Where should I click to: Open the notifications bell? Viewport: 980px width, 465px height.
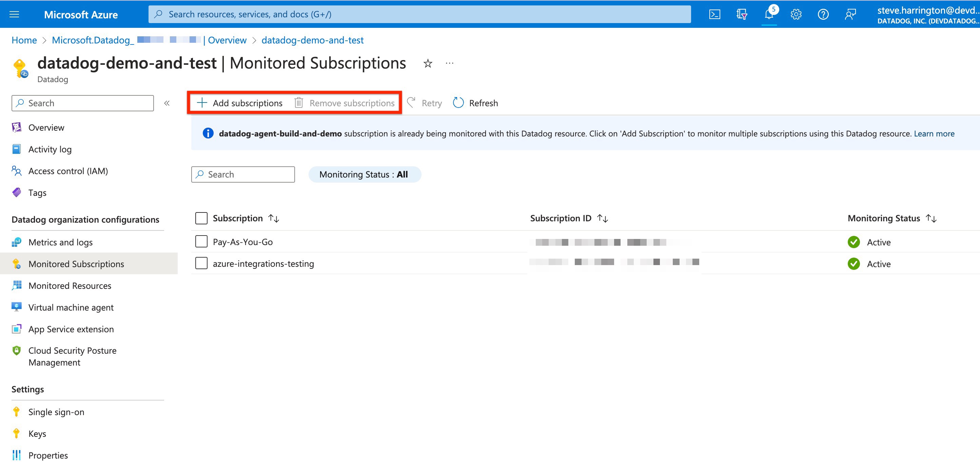[769, 14]
